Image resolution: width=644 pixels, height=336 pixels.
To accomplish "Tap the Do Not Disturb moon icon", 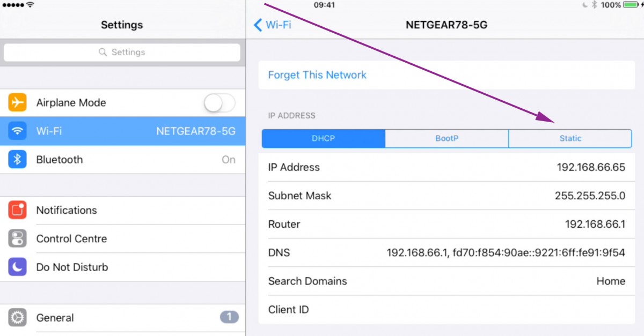I will click(17, 267).
